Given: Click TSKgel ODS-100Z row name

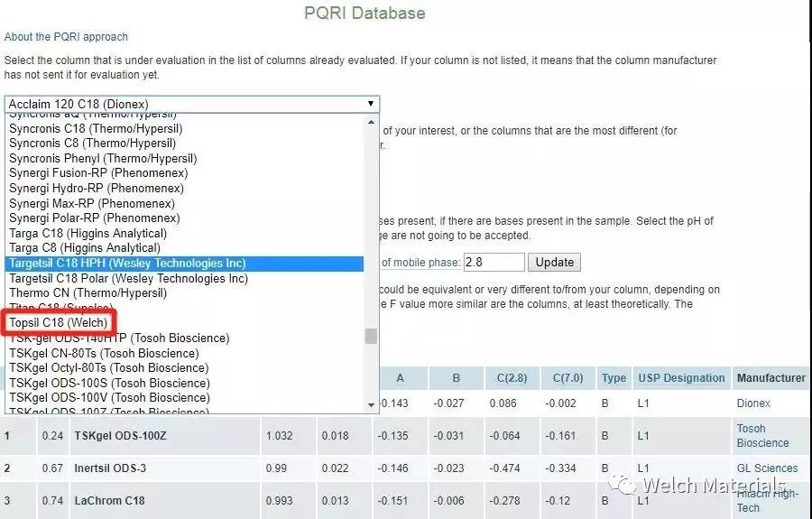Looking at the screenshot, I should coord(120,436).
